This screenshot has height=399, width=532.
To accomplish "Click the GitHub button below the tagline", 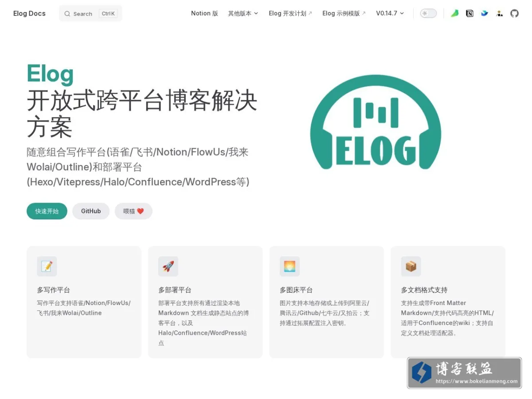I will tap(91, 211).
